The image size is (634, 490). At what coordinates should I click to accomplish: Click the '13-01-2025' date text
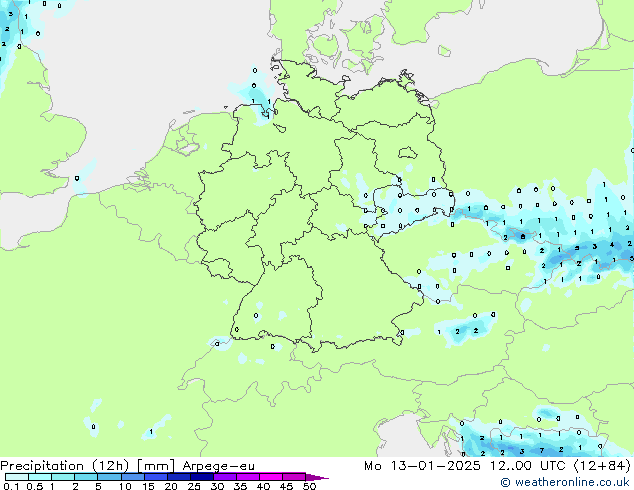(435, 466)
